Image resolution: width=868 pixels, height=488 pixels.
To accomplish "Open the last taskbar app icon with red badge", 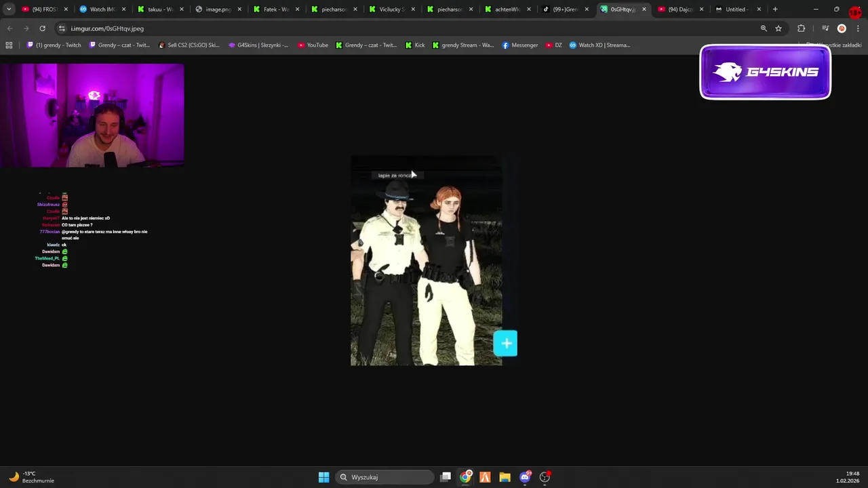I will click(545, 477).
